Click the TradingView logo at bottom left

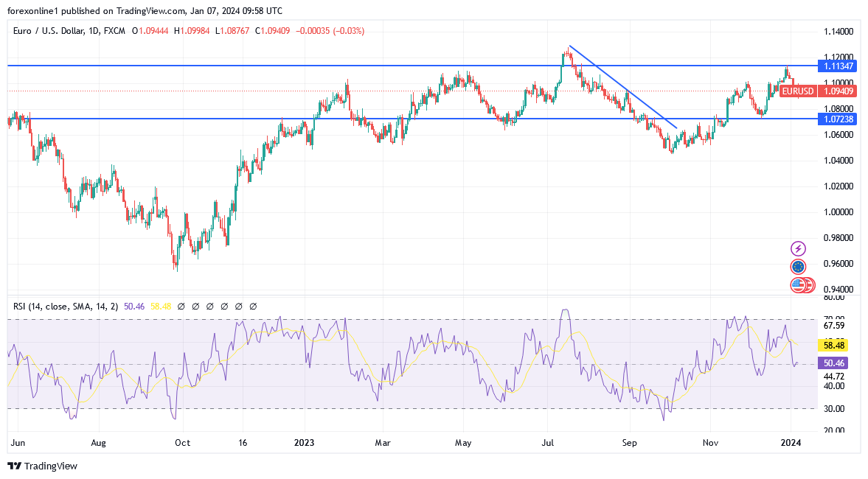coord(42,466)
